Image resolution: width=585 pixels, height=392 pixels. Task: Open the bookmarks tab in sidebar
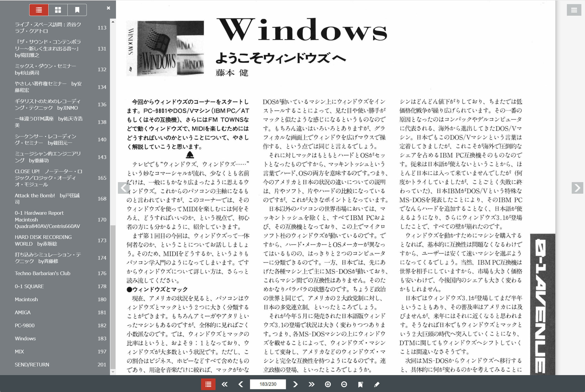point(77,10)
